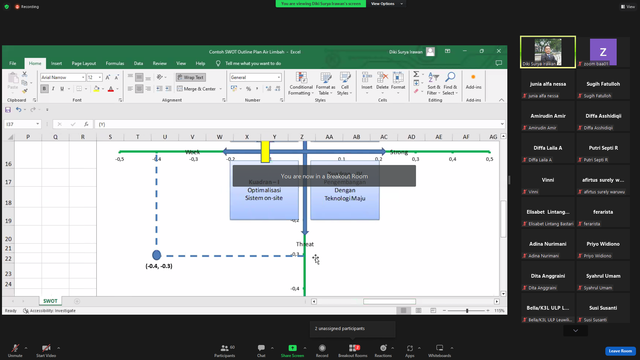
Task: Open Find & Select in Editing group
Action: pyautogui.click(x=450, y=84)
